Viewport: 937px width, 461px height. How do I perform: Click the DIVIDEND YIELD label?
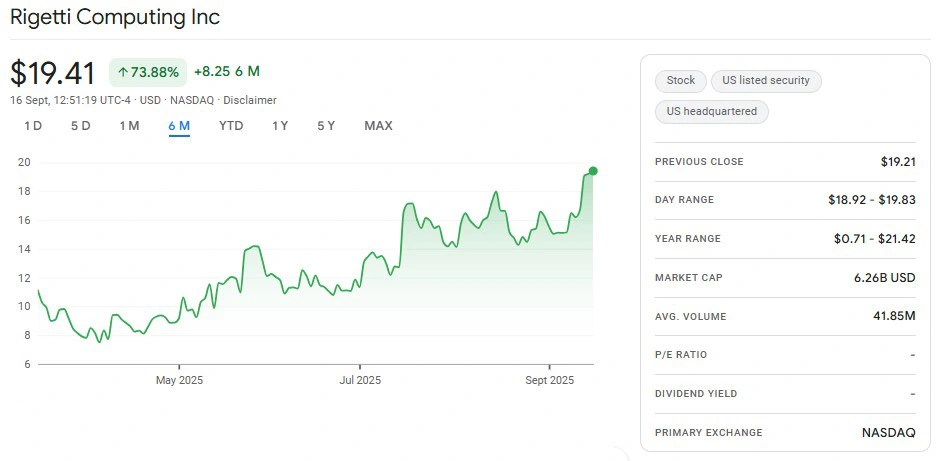click(x=696, y=393)
